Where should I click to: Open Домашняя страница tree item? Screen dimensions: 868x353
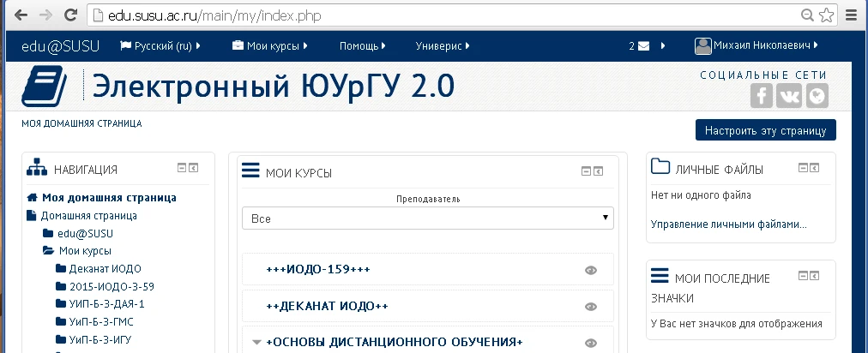click(x=88, y=216)
